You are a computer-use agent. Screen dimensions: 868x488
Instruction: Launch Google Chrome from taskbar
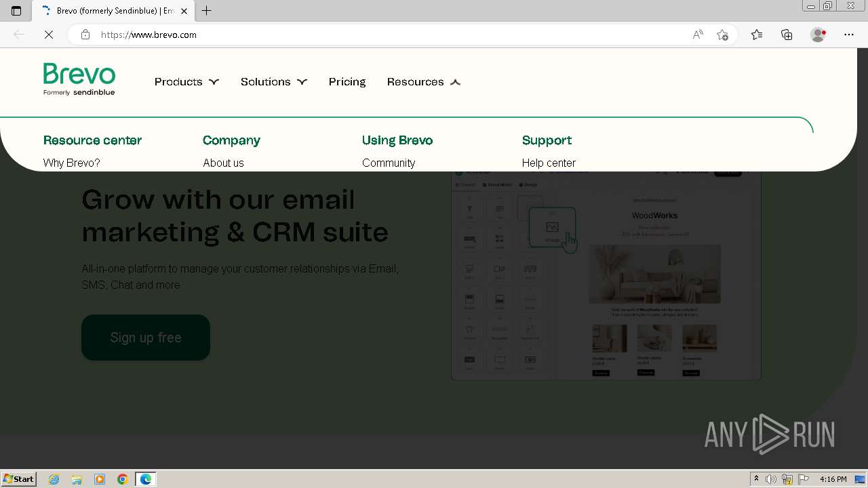(x=123, y=479)
